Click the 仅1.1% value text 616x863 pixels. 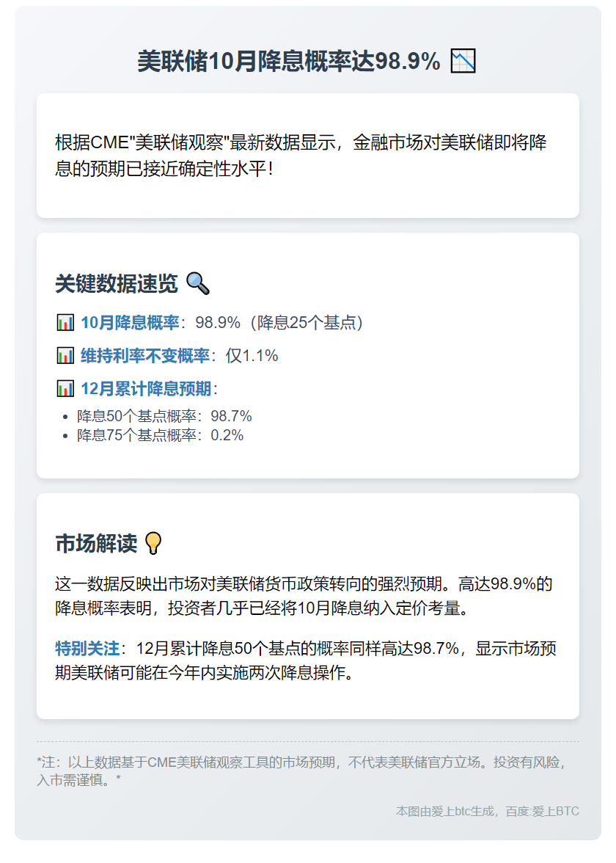coord(252,356)
